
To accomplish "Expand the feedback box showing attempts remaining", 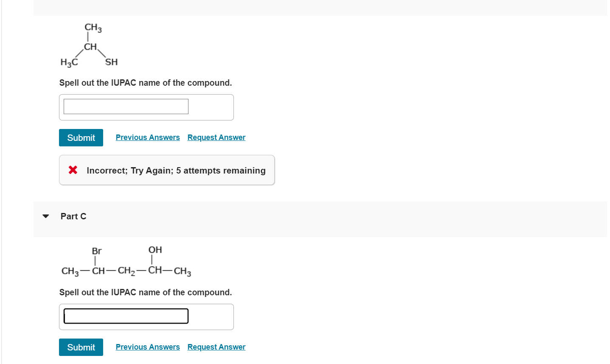I will pyautogui.click(x=167, y=170).
